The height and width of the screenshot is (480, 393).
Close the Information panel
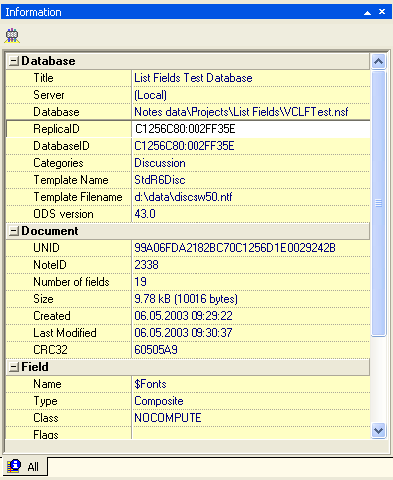pos(382,12)
